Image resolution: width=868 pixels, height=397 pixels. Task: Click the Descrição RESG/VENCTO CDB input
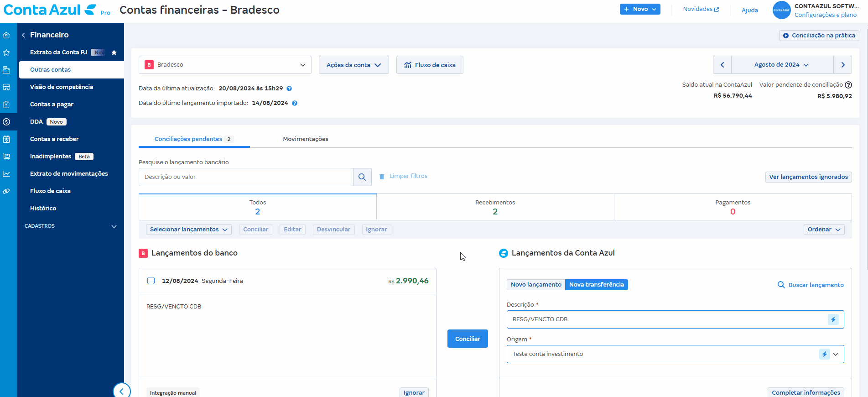(x=675, y=319)
